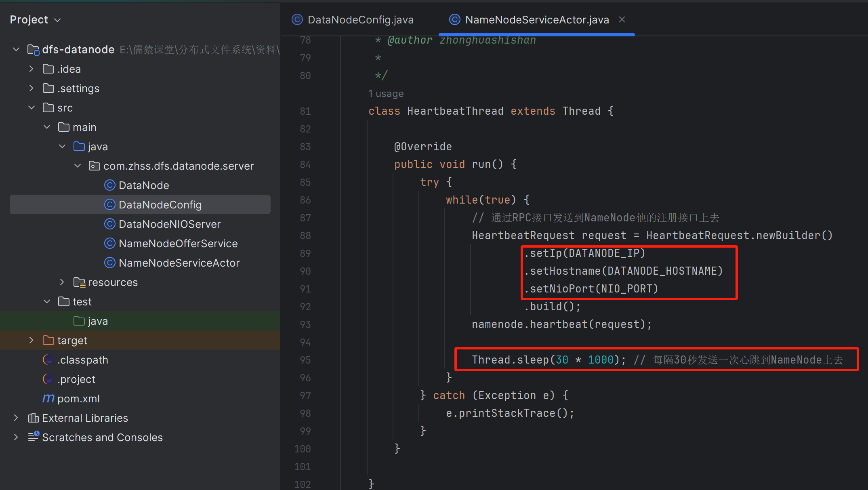This screenshot has width=868, height=490.
Task: Click the .classpath file icon
Action: (48, 360)
